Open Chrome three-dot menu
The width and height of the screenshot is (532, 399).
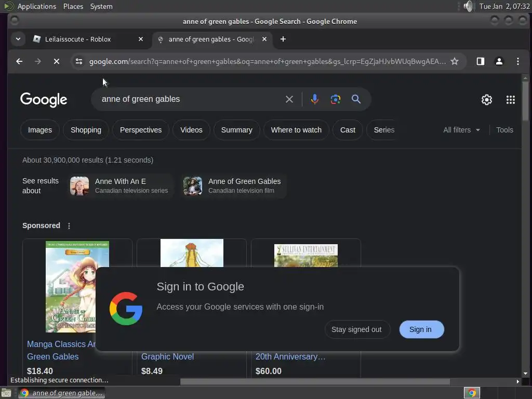[518, 61]
